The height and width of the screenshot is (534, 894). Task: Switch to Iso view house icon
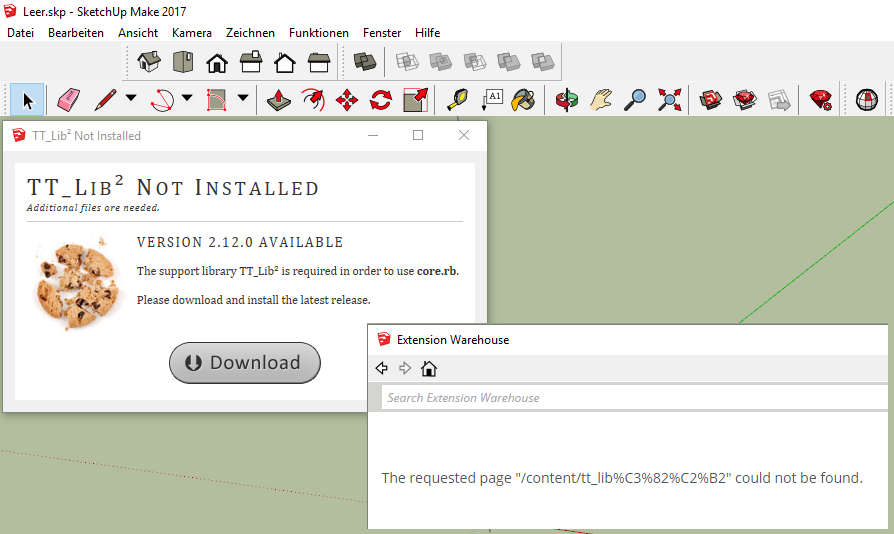pos(149,62)
